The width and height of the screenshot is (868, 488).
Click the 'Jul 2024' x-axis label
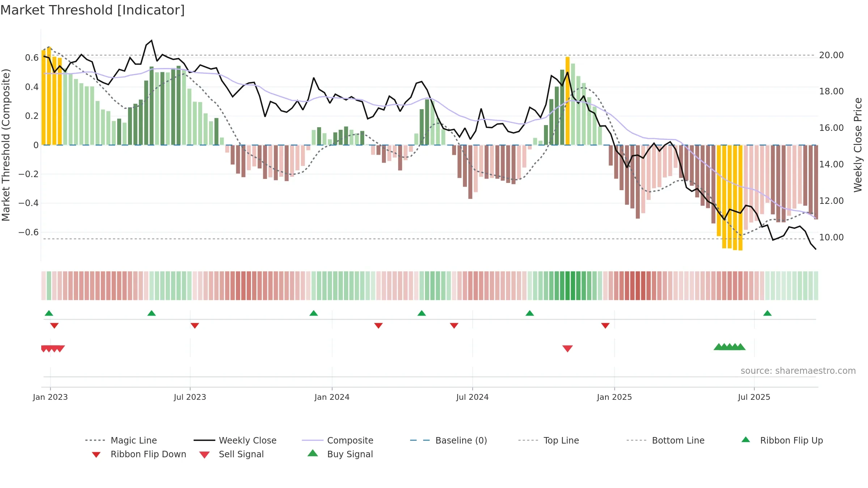pos(472,397)
